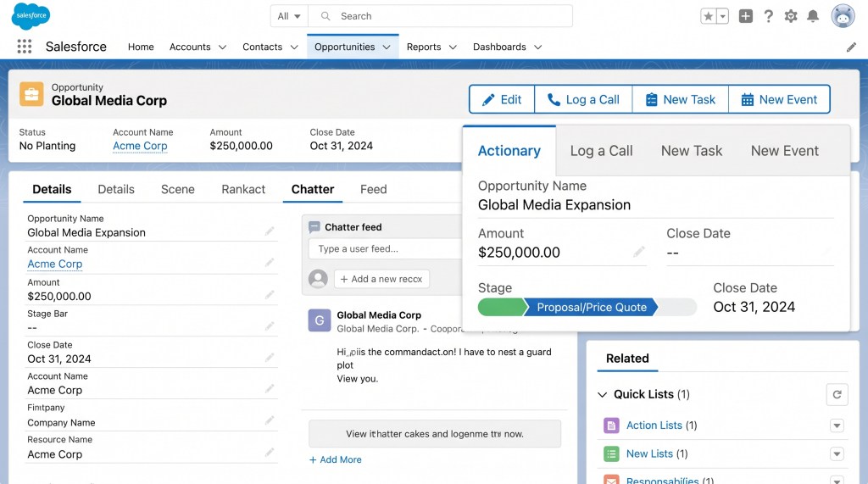
Task: Select the Scene tab
Action: [x=178, y=189]
